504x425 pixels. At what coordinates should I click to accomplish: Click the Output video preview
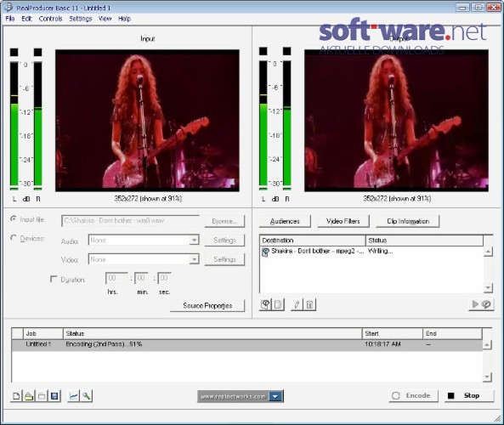[x=396, y=120]
